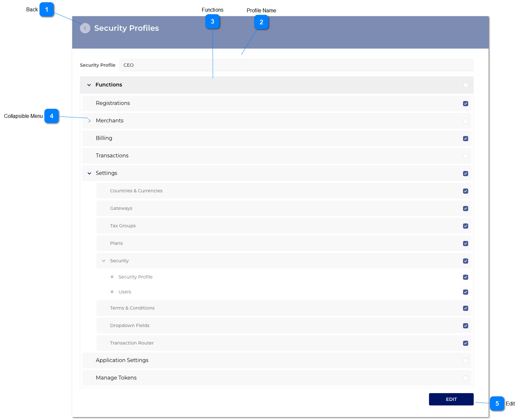
Task: Click the back arrow in the header
Action: pos(85,28)
